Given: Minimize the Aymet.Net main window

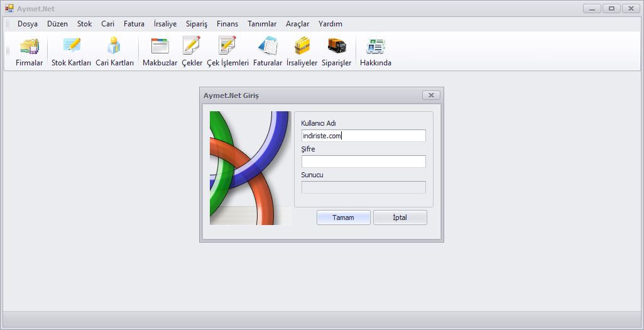Looking at the screenshot, I should click(592, 9).
